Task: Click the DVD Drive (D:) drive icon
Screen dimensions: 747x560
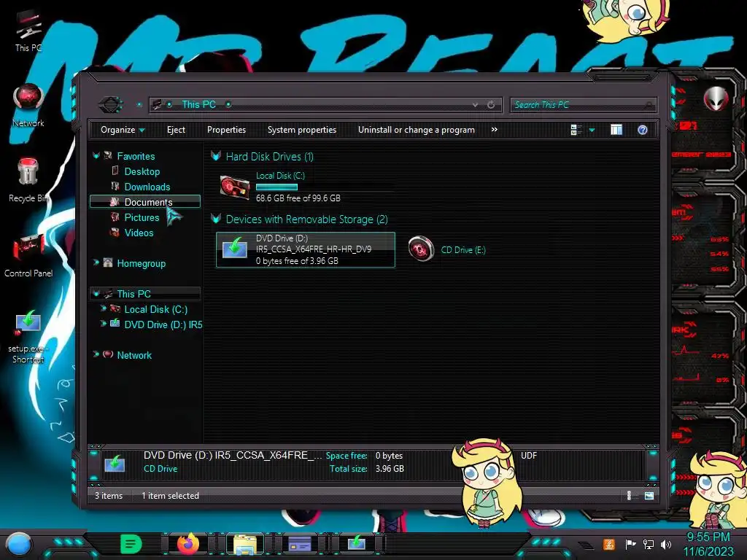Action: pos(234,249)
